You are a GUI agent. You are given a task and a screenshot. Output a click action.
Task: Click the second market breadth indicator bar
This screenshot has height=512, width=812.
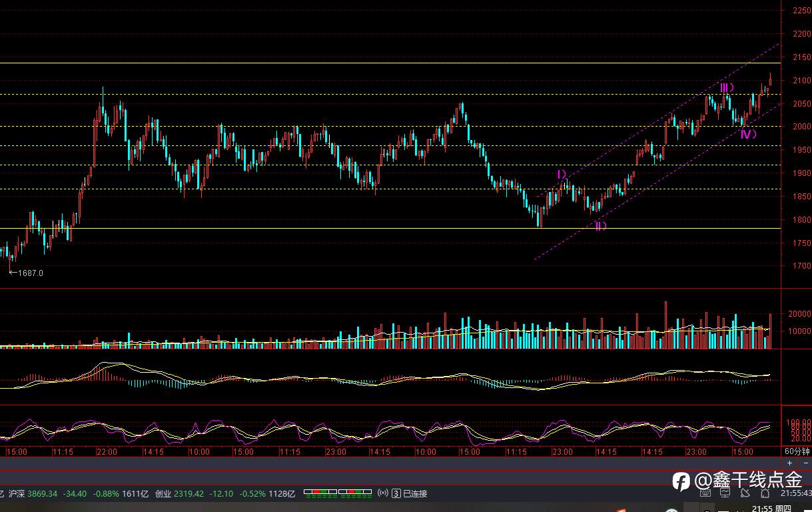click(355, 493)
